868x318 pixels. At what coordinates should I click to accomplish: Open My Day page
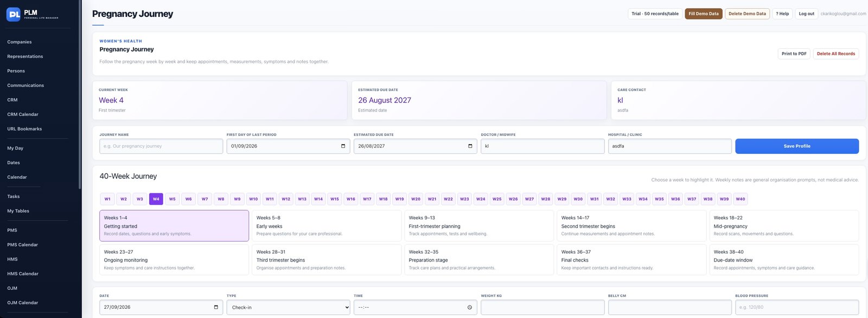15,148
